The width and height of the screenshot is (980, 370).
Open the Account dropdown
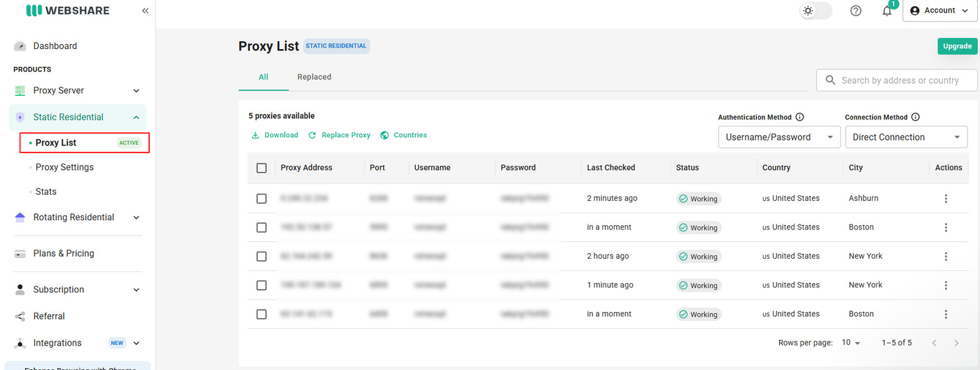[x=939, y=10]
